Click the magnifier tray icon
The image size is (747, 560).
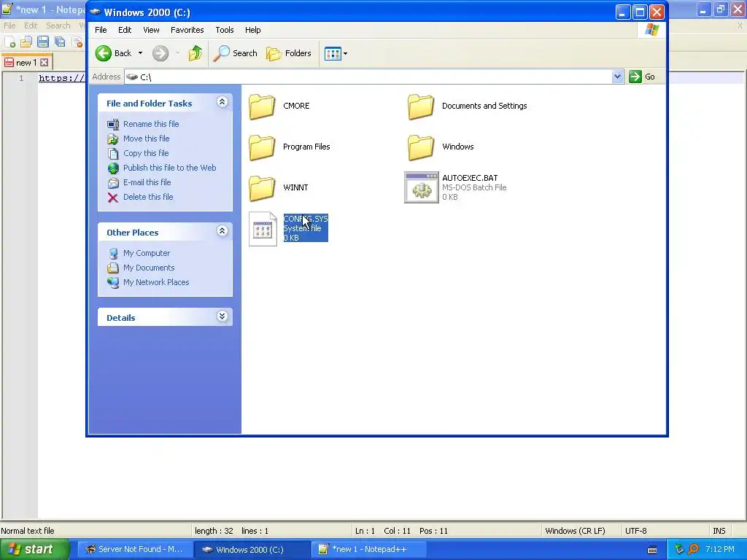pyautogui.click(x=693, y=550)
